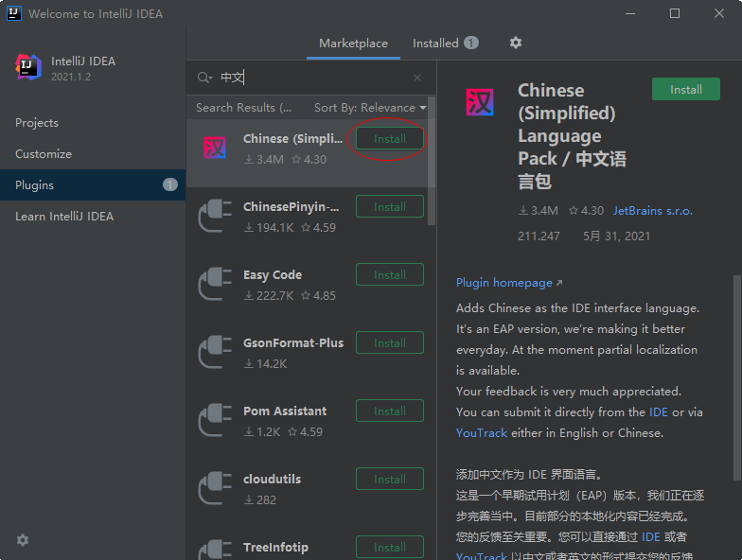Click the GsonFormat-Plus plugin icon

[215, 352]
